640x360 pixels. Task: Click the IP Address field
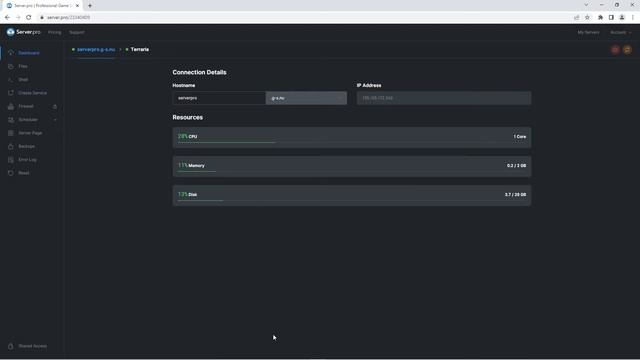click(x=444, y=98)
